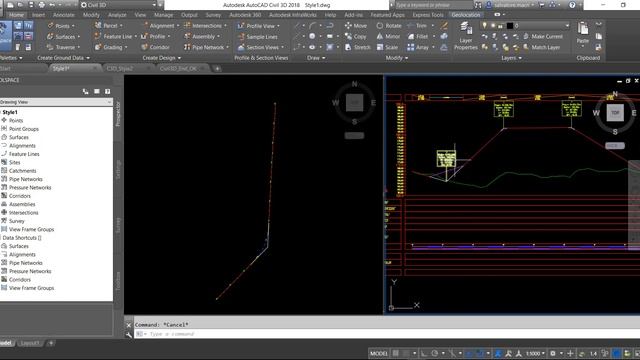Viewport: 640px width, 360px height.
Task: Toggle the drawing grid display in status bar
Action: tap(396, 353)
